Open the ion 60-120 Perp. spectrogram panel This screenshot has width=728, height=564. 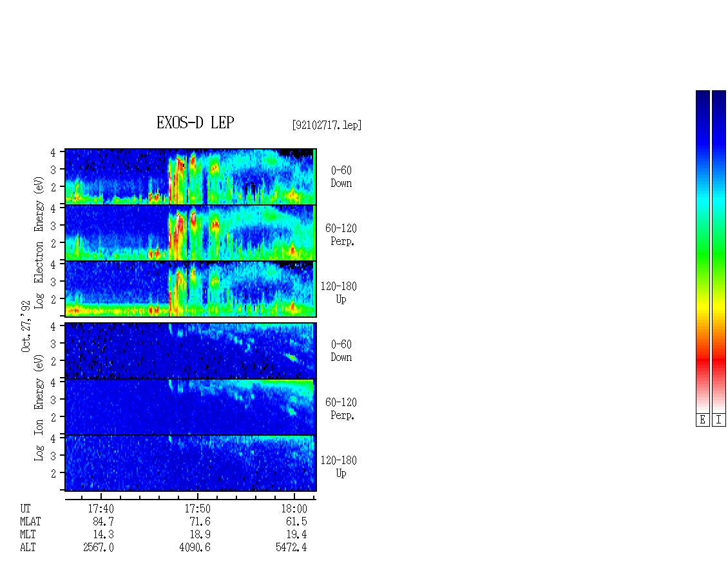tap(191, 407)
